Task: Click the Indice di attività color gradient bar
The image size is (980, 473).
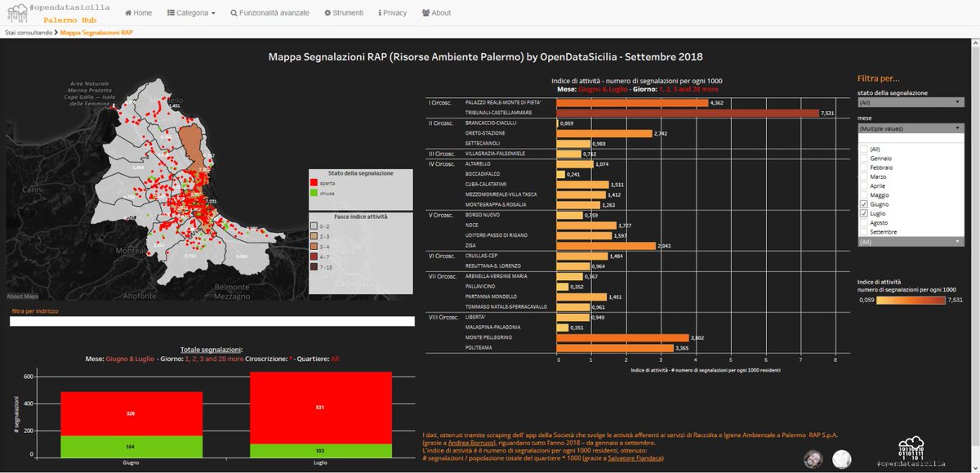Action: (909, 300)
